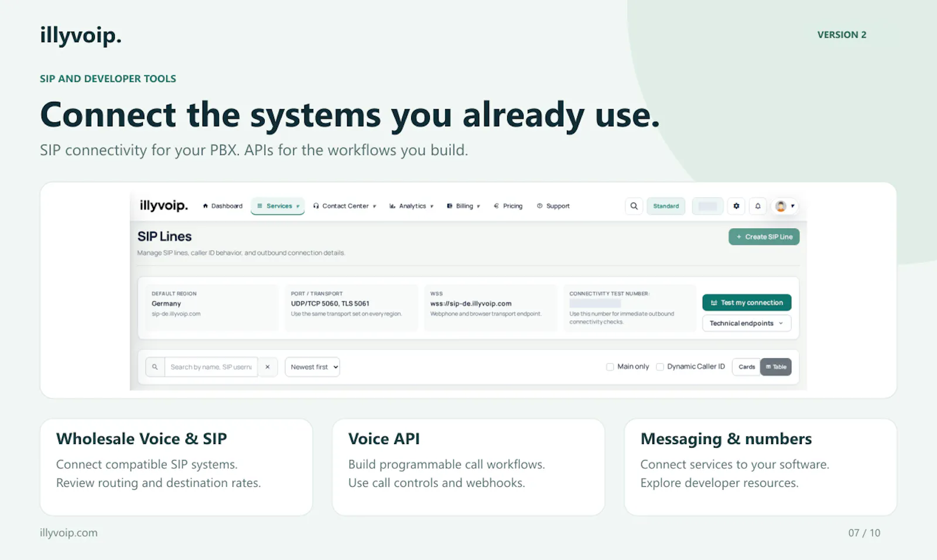Click the illyvoip.com footer text

pyautogui.click(x=69, y=533)
